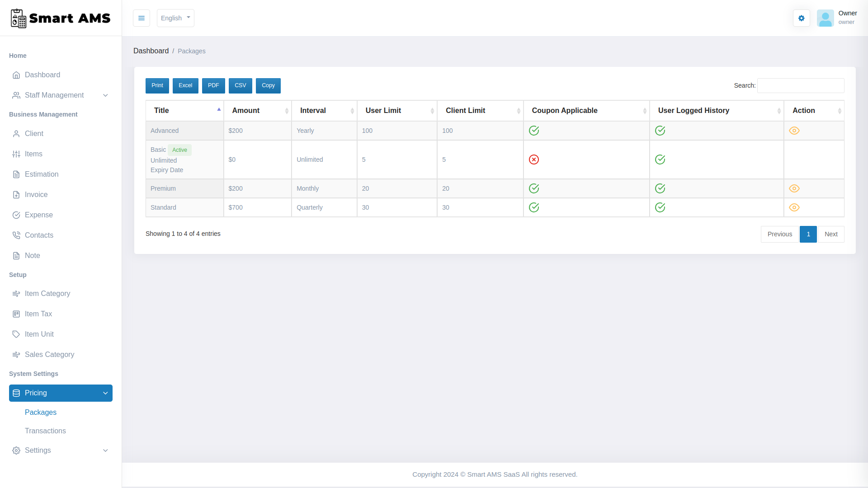Open the English language dropdown
This screenshot has height=488, width=868.
click(x=175, y=18)
